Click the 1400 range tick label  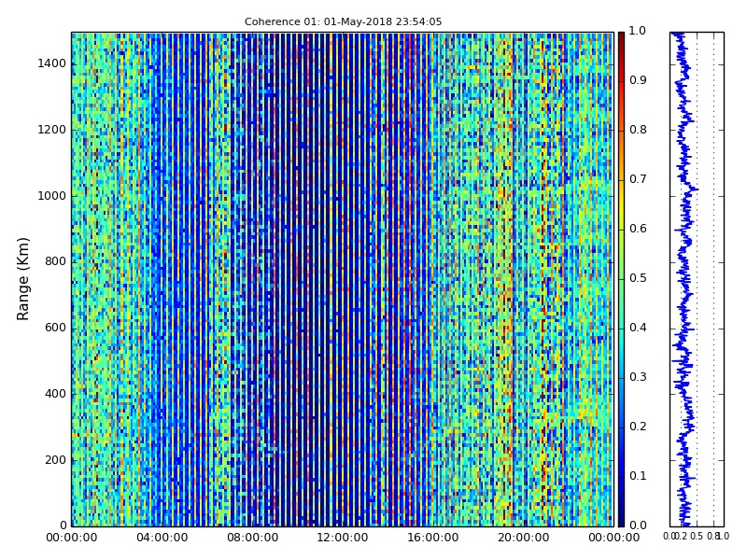(x=51, y=63)
